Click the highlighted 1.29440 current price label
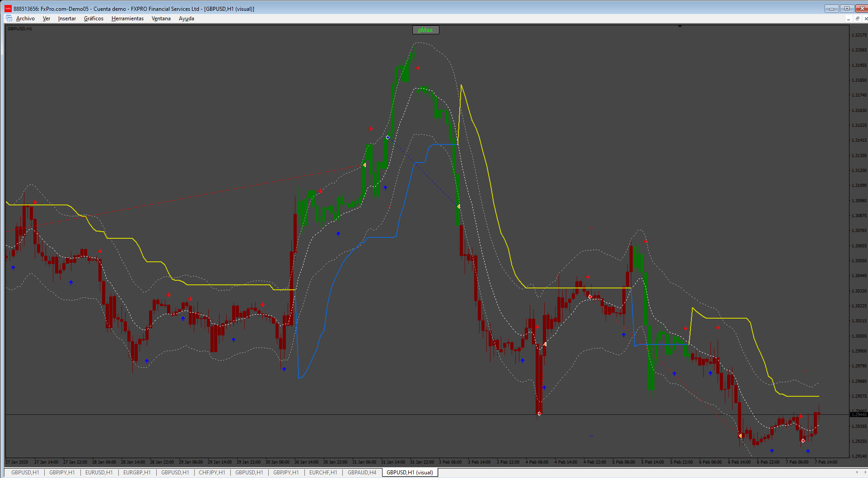868x478 pixels. [x=859, y=414]
